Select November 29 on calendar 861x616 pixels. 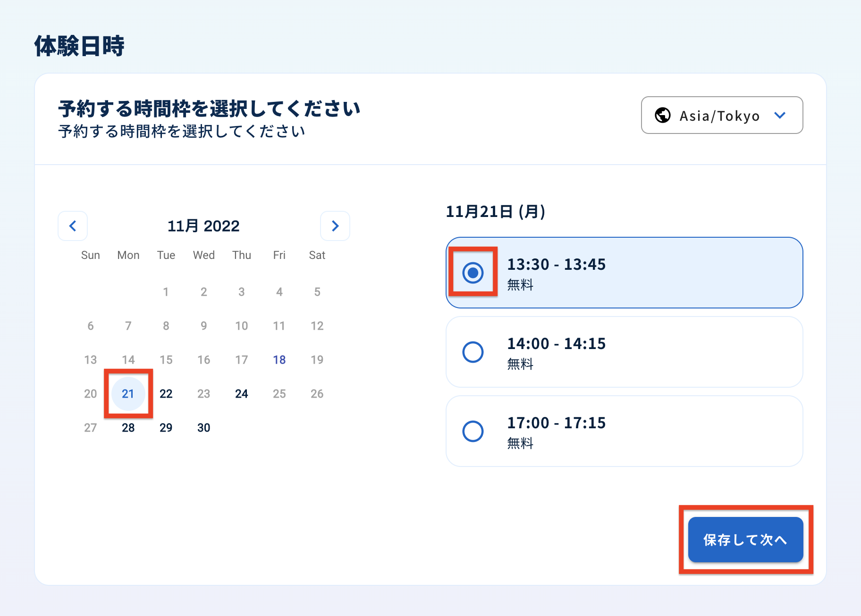tap(166, 428)
